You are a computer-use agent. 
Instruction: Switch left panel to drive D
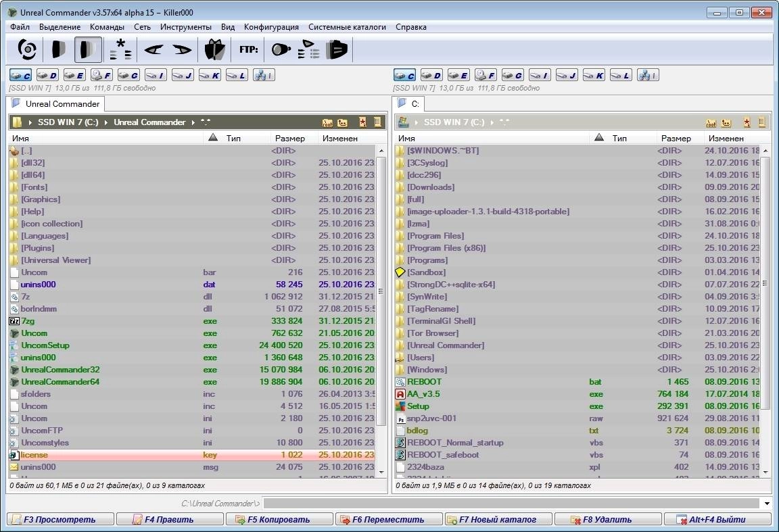click(x=48, y=75)
